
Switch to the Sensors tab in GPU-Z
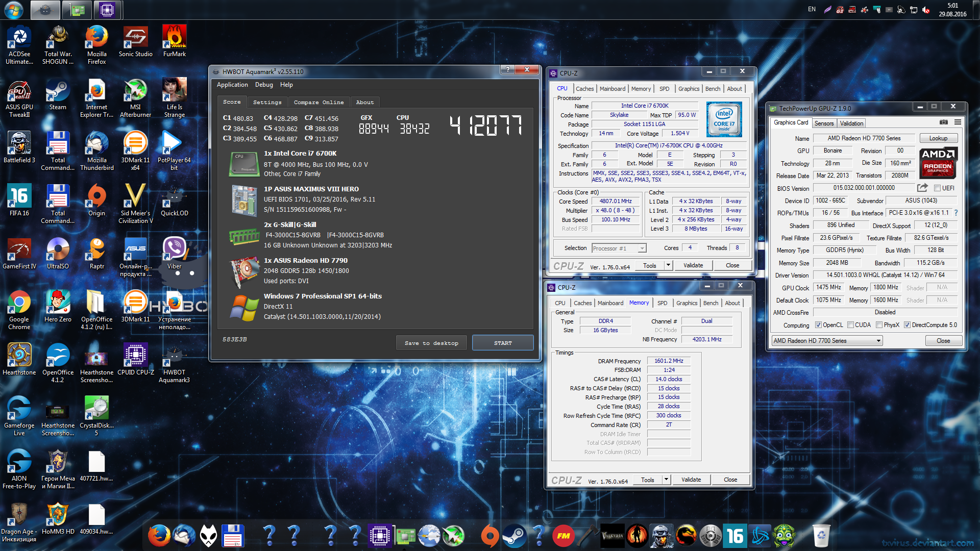(824, 123)
